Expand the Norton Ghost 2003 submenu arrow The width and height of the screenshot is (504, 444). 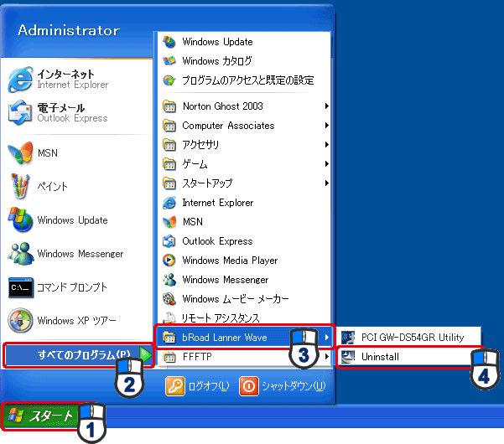point(326,106)
